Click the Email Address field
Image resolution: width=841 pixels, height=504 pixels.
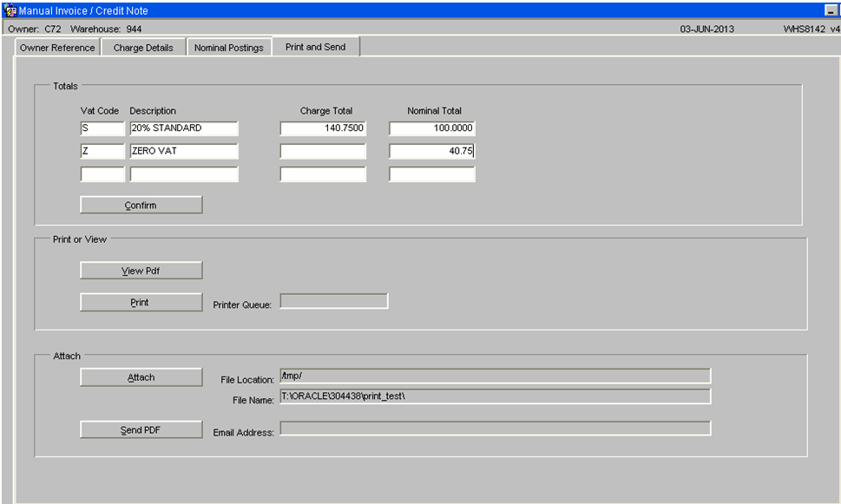coord(495,429)
